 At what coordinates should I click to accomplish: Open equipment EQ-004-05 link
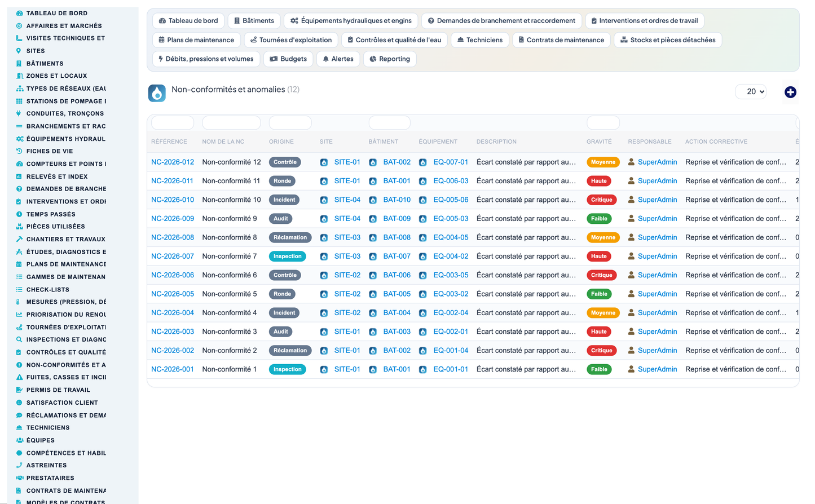pos(451,237)
